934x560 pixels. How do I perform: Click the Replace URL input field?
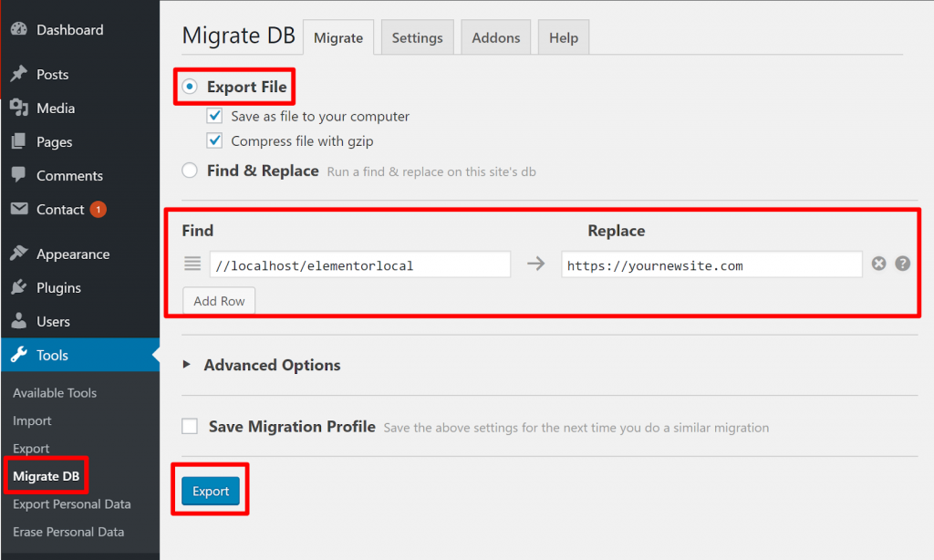[x=711, y=265]
